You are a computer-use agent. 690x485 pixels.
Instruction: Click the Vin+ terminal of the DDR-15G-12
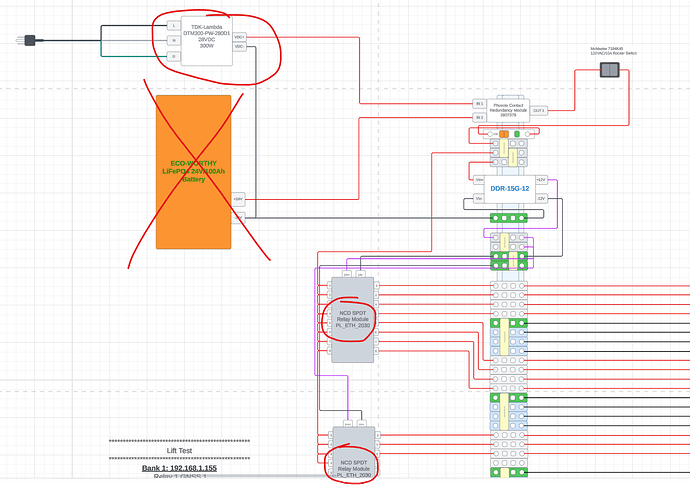(x=479, y=180)
